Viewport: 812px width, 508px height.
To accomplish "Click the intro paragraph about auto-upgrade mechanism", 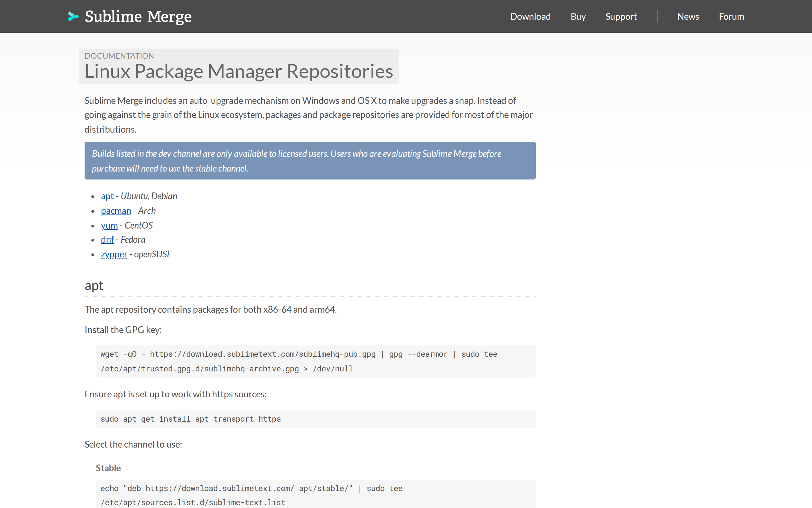I will [309, 115].
